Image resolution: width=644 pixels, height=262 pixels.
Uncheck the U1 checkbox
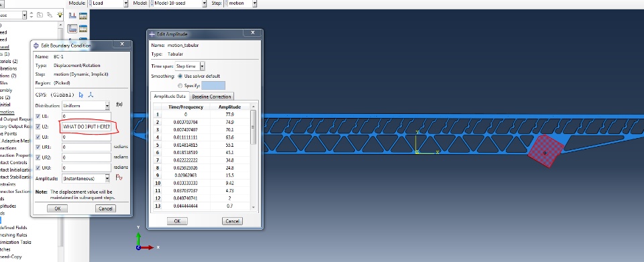click(38, 117)
